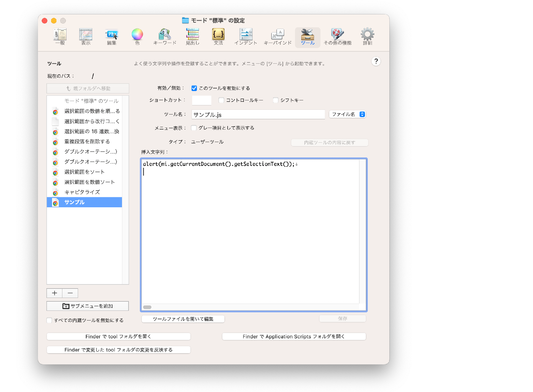Click ツールファイルを開いて編集 button

tap(183, 319)
